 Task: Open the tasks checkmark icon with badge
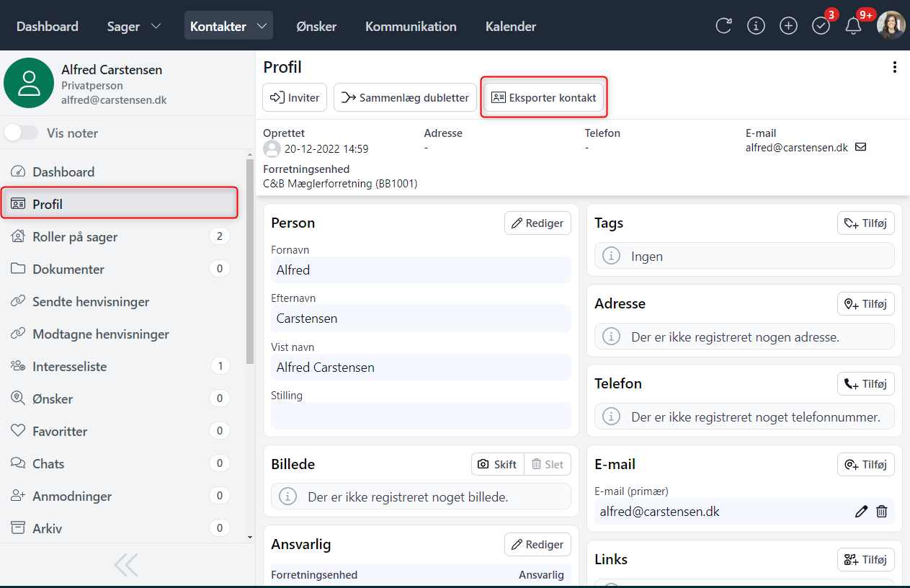click(x=821, y=26)
